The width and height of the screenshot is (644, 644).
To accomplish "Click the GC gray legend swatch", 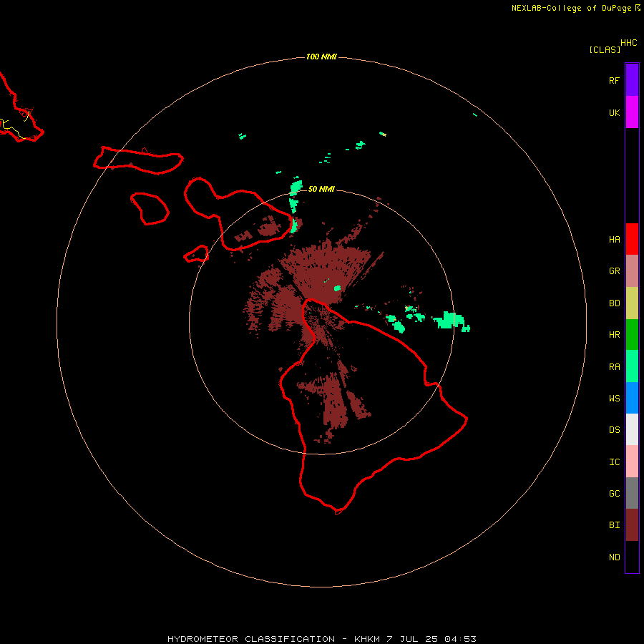I will 632,493.
